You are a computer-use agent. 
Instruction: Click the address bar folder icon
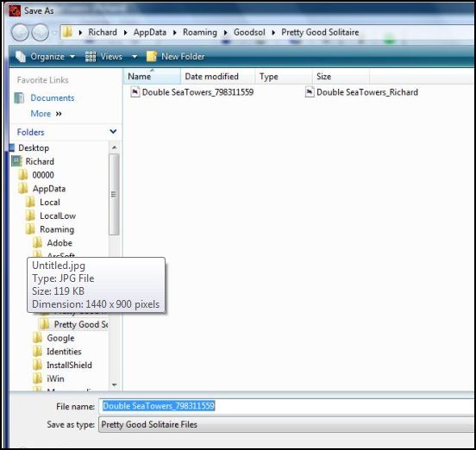click(67, 32)
